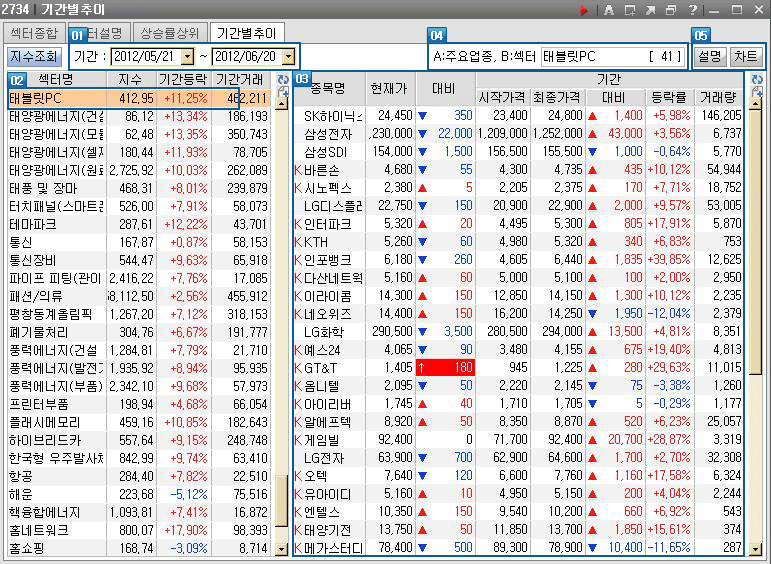Open the end date 2012/06/20 dropdown
771x564 pixels.
click(x=289, y=57)
